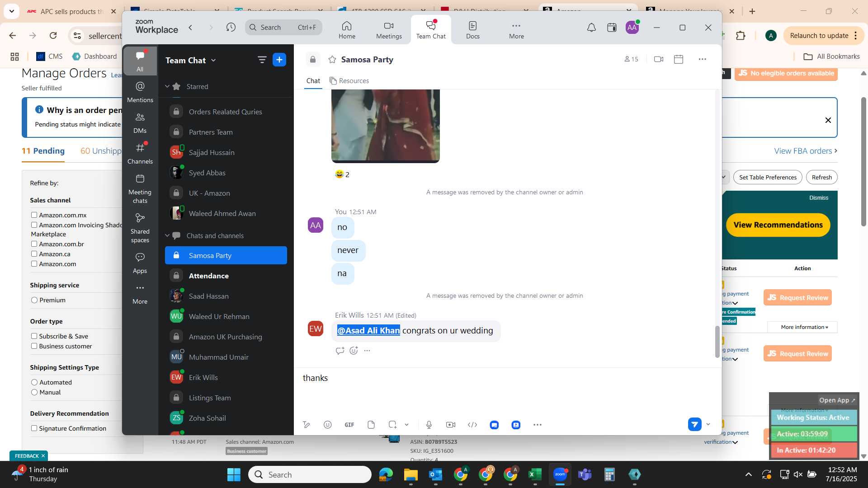Viewport: 868px width, 488px height.
Task: Open Zoom notifications bell
Action: click(x=591, y=28)
